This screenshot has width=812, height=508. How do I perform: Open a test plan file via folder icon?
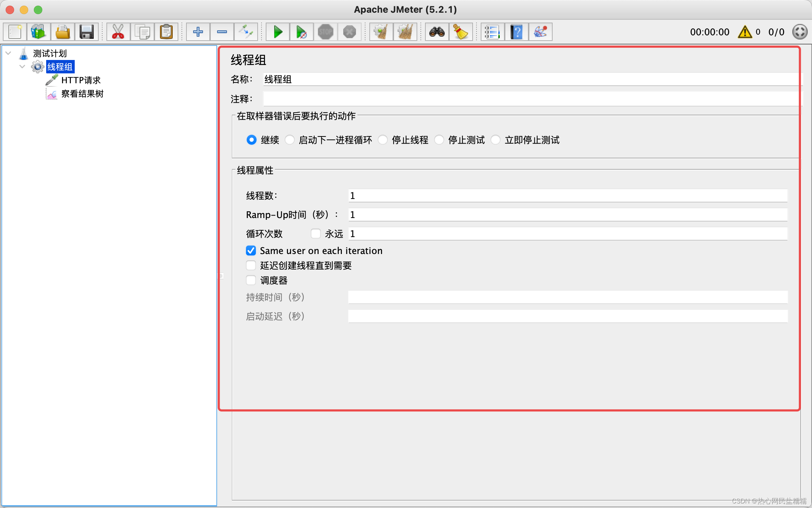pyautogui.click(x=63, y=32)
